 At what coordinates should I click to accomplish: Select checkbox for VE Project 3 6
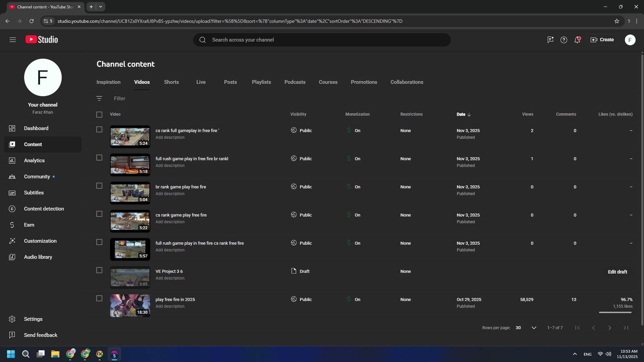click(99, 270)
